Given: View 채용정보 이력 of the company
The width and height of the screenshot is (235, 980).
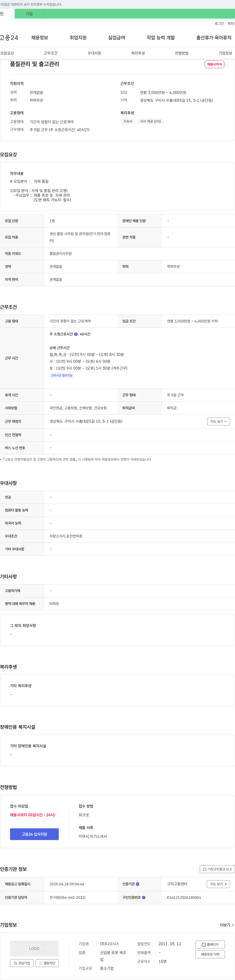Looking at the screenshot, I should (x=210, y=954).
